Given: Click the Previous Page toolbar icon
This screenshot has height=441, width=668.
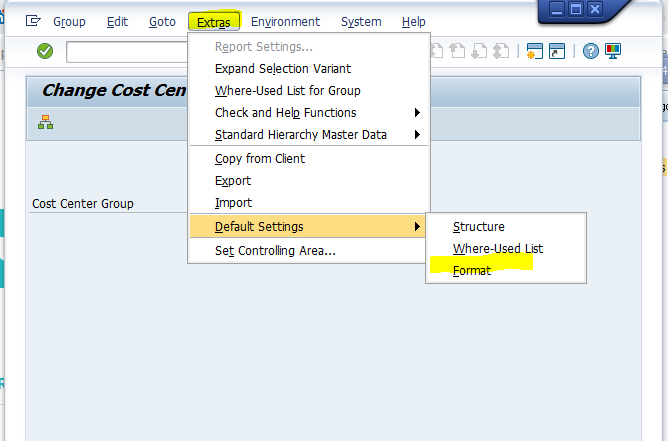Looking at the screenshot, I should click(458, 51).
